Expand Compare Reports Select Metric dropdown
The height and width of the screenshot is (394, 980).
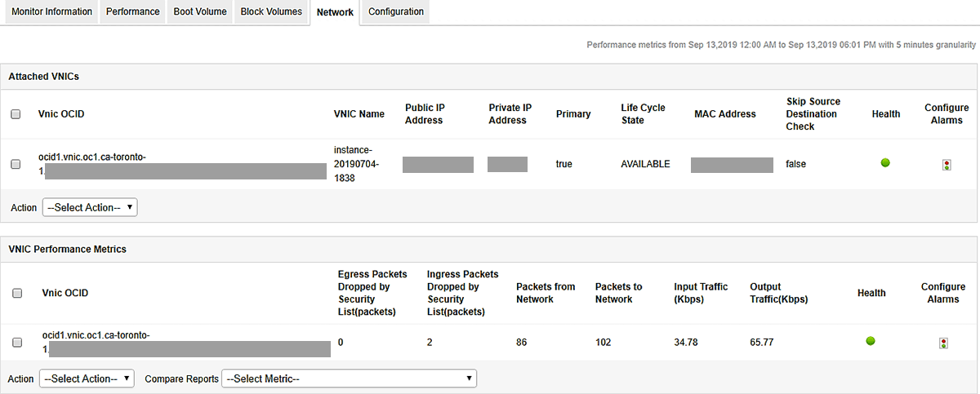[349, 379]
